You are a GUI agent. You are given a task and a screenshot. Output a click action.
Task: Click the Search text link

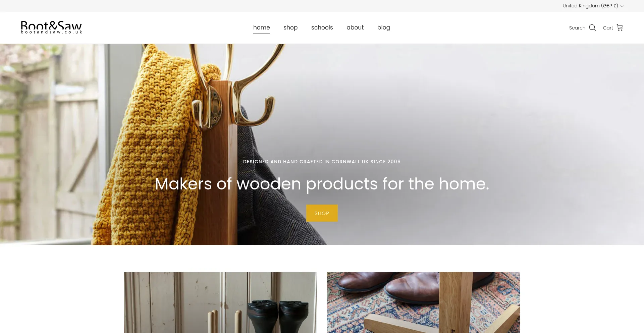pyautogui.click(x=577, y=28)
